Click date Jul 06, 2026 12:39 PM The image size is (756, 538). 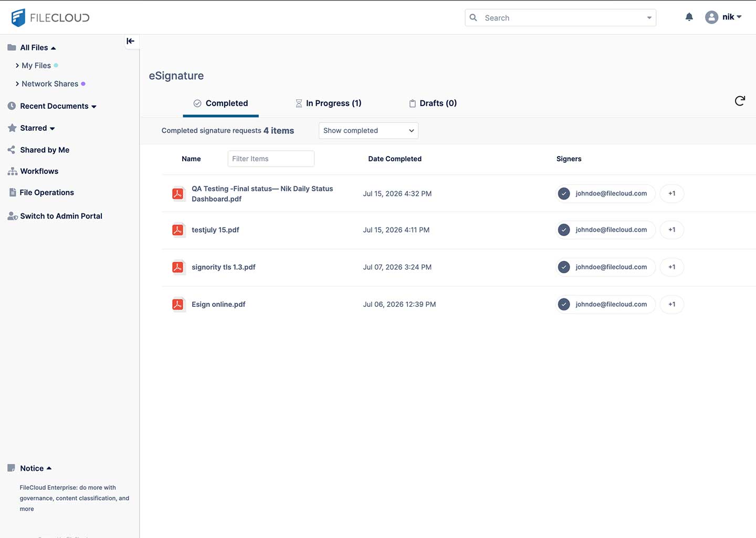tap(400, 305)
